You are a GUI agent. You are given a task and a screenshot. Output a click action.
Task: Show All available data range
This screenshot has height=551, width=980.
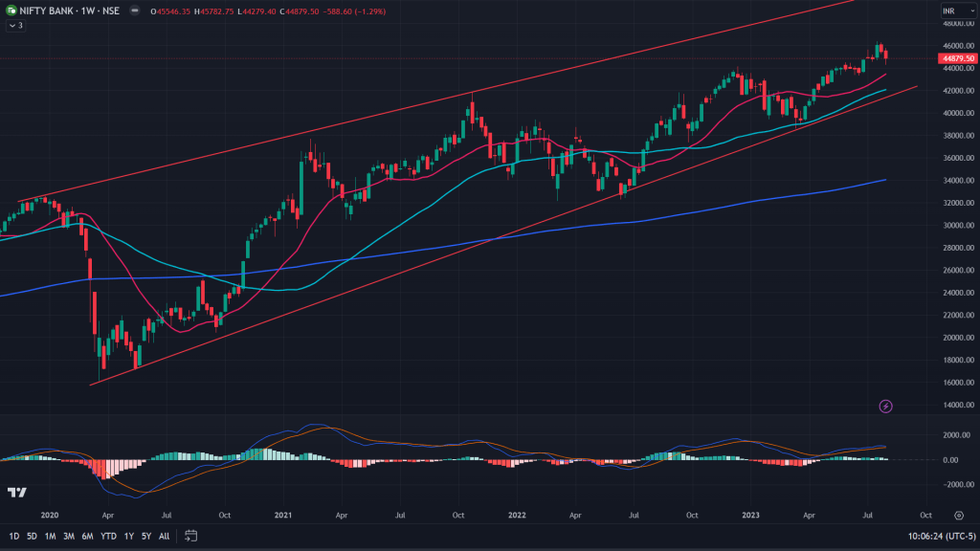(x=164, y=536)
